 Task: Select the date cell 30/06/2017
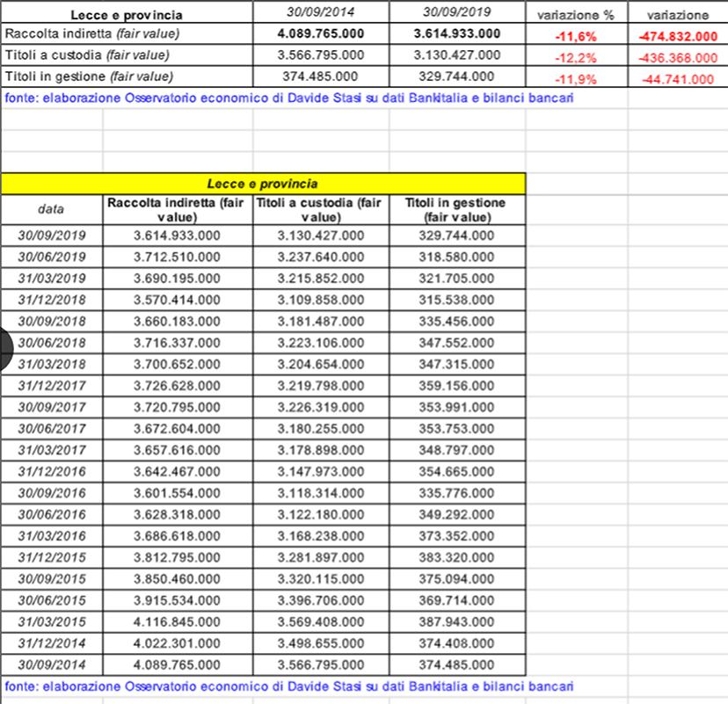click(x=52, y=428)
